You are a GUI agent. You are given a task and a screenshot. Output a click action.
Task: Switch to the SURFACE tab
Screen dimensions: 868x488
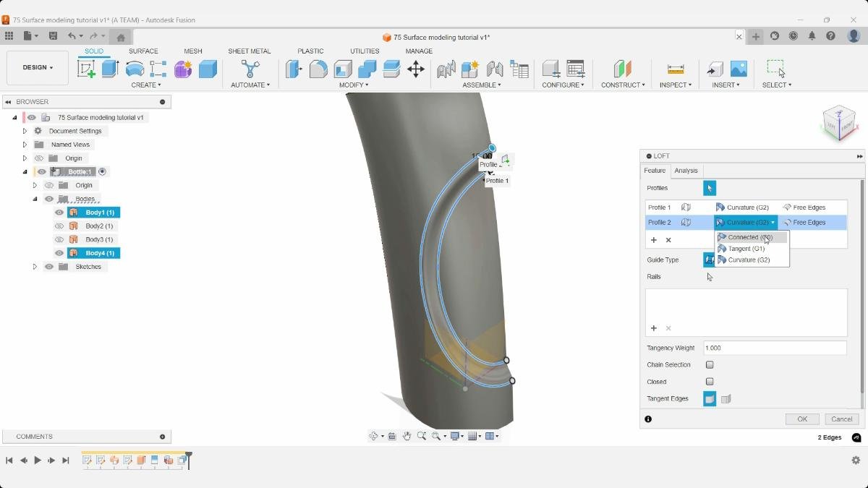[143, 51]
